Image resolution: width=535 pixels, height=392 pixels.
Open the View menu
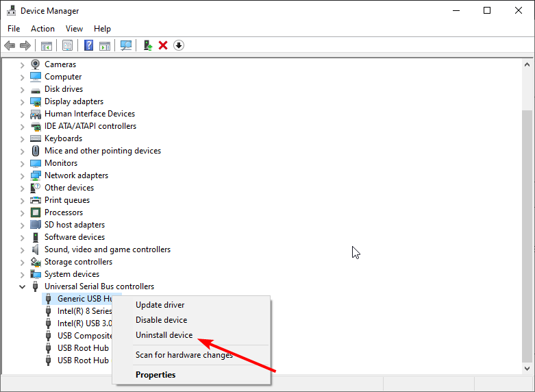pos(74,29)
